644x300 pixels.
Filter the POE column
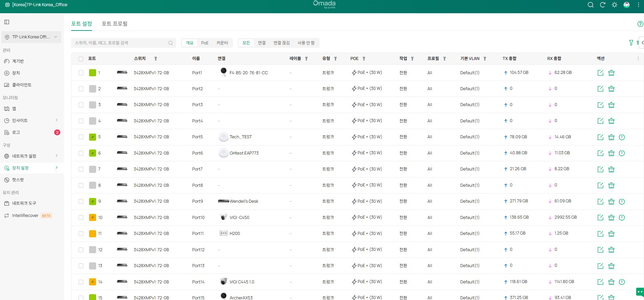coord(364,59)
